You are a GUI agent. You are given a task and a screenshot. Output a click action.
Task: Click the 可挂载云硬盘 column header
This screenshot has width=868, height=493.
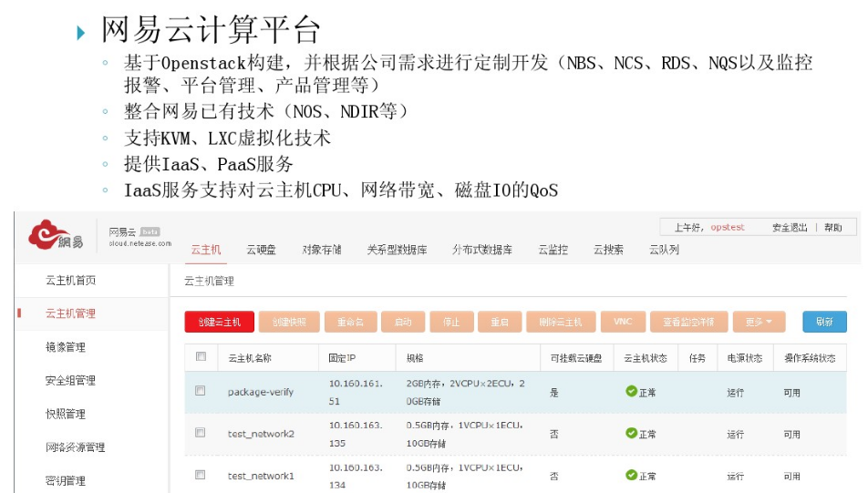[x=575, y=358]
